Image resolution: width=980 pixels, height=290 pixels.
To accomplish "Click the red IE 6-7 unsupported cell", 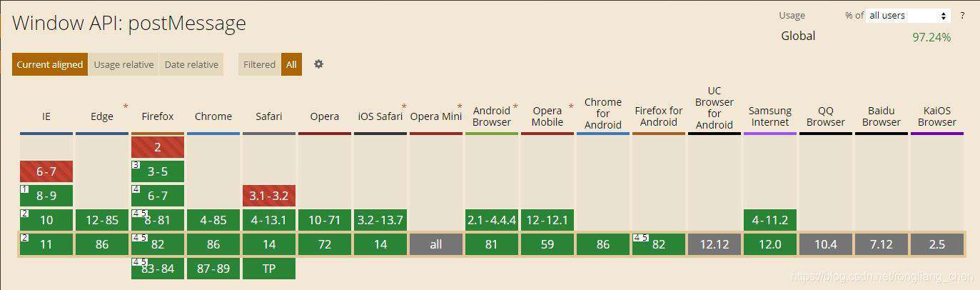I will (46, 171).
